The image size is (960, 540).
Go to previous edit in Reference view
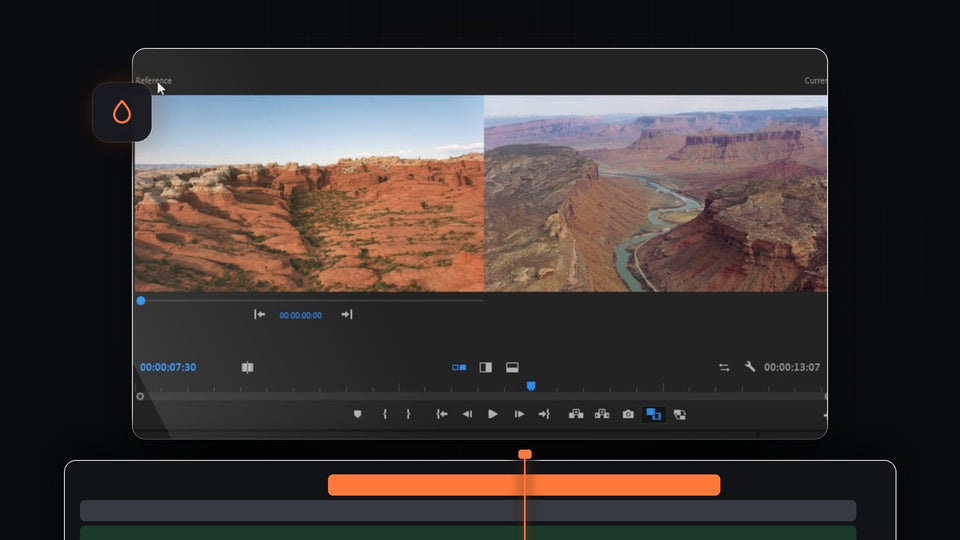click(x=260, y=314)
